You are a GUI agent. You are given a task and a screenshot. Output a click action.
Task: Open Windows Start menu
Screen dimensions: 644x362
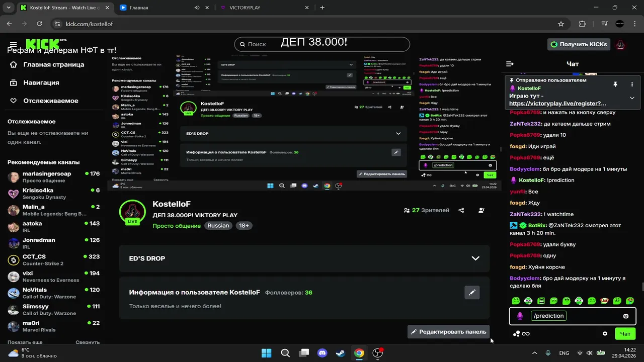point(267,353)
